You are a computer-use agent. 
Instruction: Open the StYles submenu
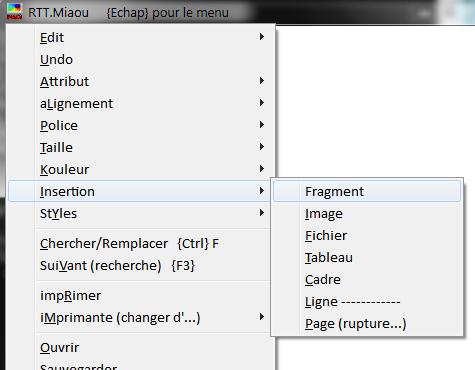coord(139,213)
